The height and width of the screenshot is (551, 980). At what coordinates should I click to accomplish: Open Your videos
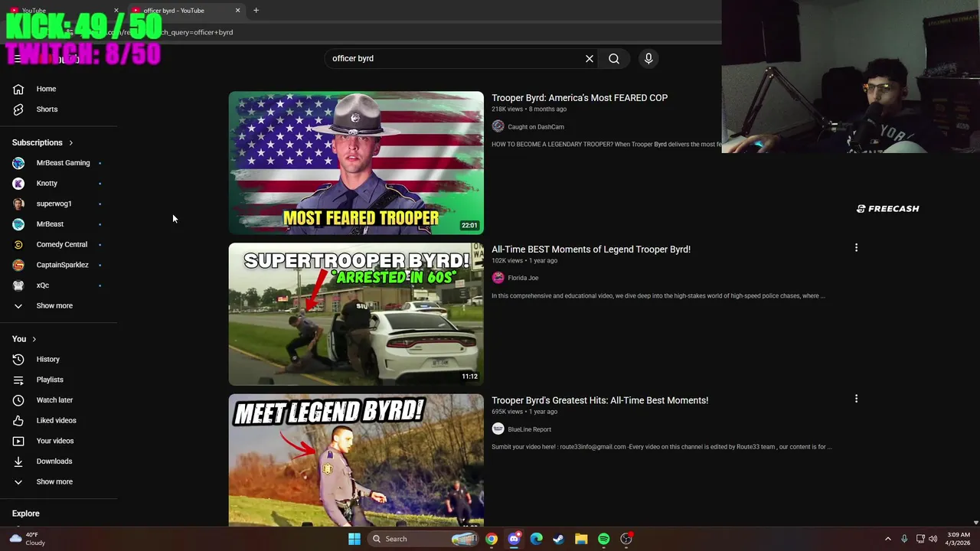55,441
